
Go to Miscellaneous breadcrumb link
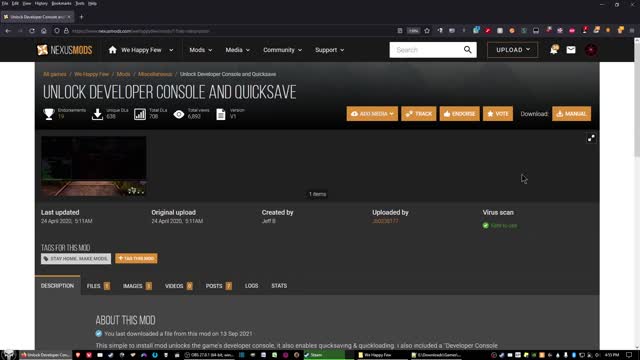155,74
